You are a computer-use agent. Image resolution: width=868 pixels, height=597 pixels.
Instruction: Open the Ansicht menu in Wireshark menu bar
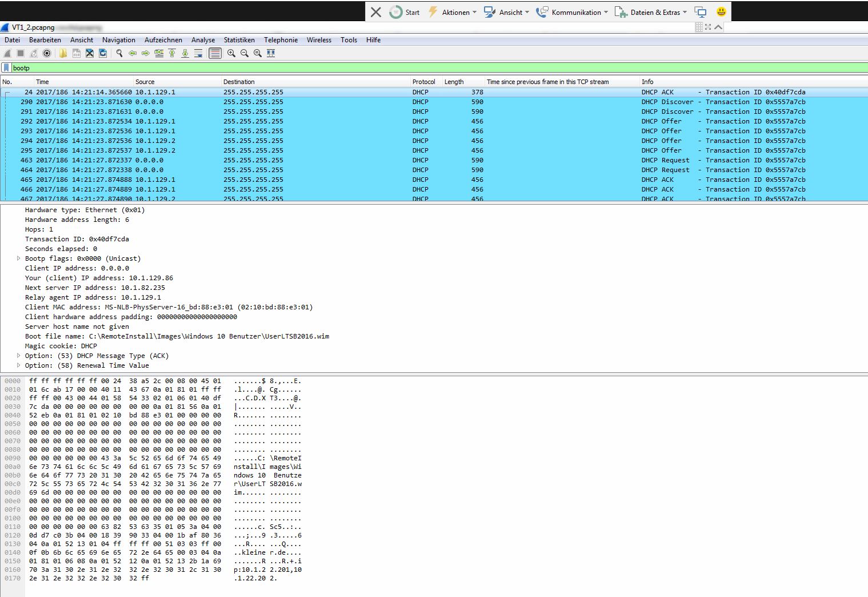(x=82, y=40)
